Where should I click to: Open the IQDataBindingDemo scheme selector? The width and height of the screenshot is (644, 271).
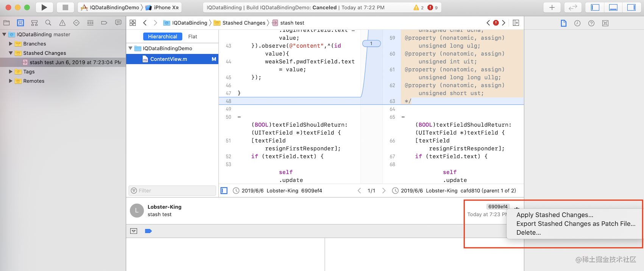[110, 8]
